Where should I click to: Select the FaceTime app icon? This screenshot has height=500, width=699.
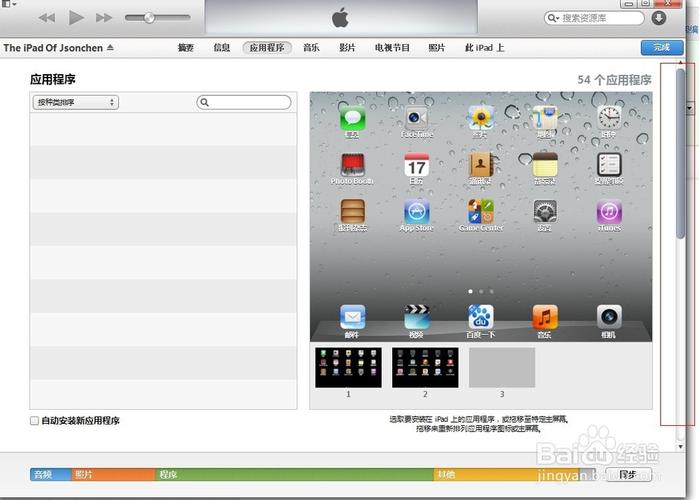point(417,119)
